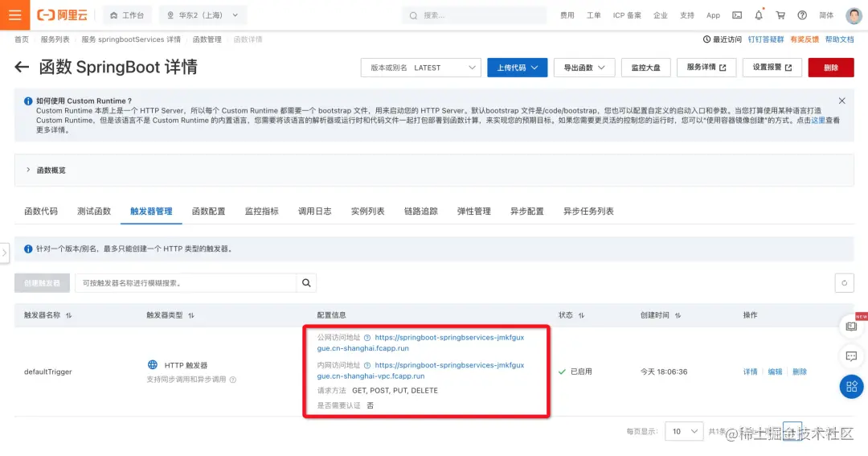Click in the trigger name search field
The height and width of the screenshot is (456, 868).
click(186, 283)
